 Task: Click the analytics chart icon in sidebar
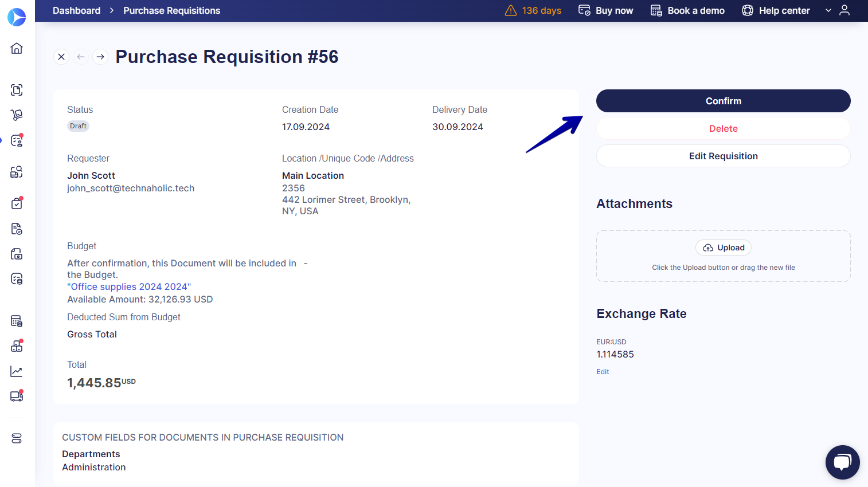[17, 371]
